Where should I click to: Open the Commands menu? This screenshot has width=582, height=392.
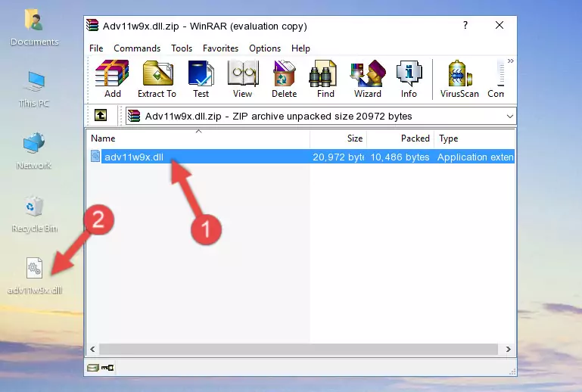[x=137, y=48]
